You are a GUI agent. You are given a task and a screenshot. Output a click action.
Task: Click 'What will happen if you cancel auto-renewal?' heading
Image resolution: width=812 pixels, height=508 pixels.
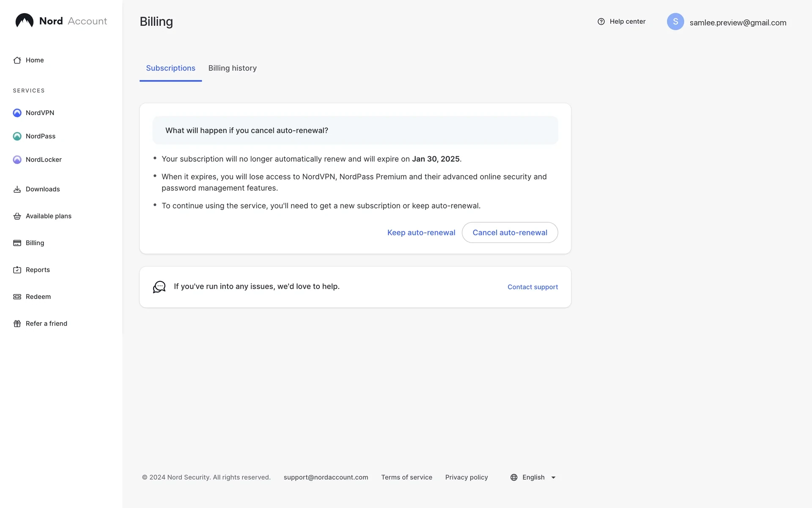[x=247, y=130]
